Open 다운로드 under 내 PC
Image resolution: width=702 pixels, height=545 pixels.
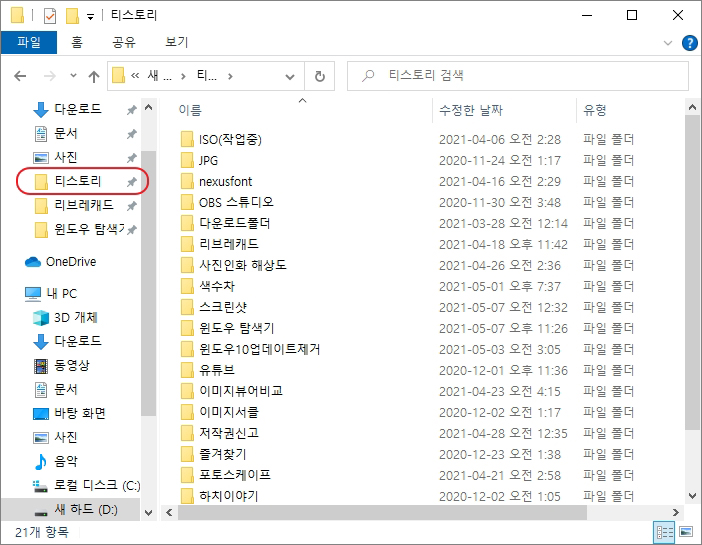(x=78, y=341)
